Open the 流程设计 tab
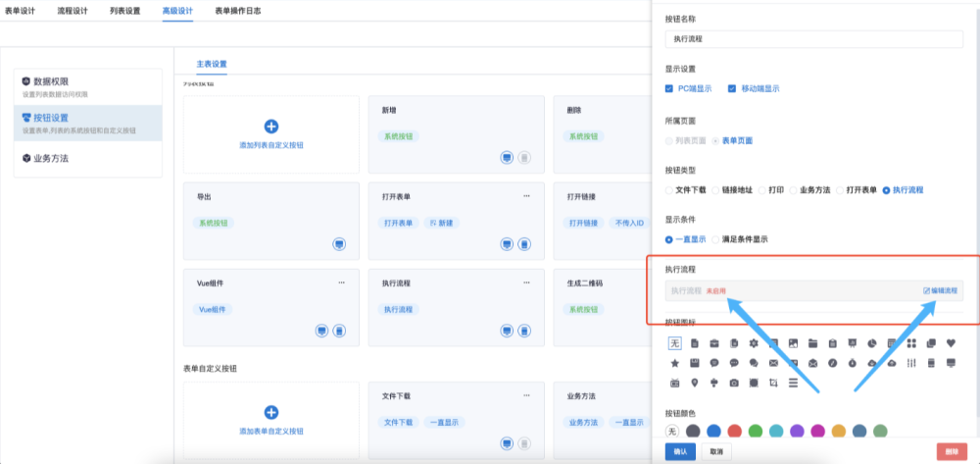Image resolution: width=980 pixels, height=464 pixels. 73,10
